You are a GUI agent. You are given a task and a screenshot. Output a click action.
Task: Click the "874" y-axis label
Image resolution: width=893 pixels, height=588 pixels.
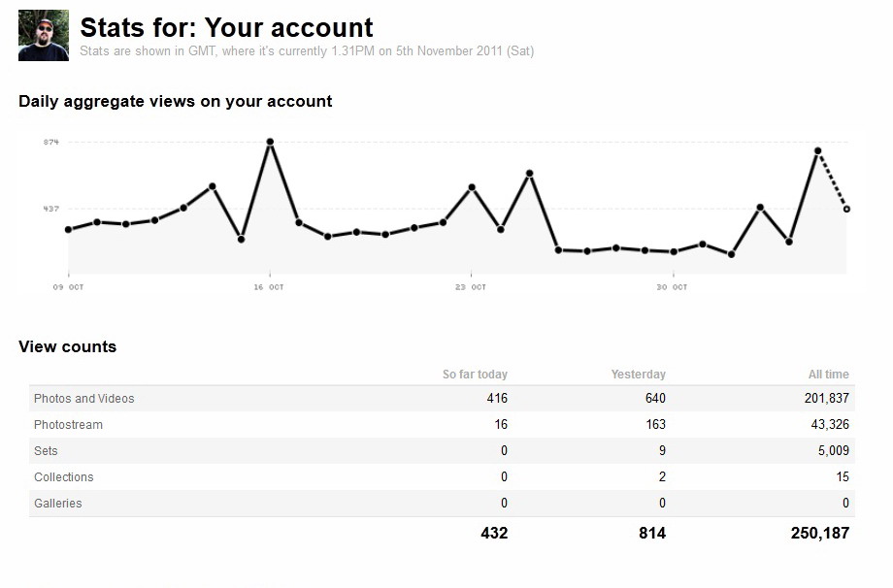coord(51,142)
